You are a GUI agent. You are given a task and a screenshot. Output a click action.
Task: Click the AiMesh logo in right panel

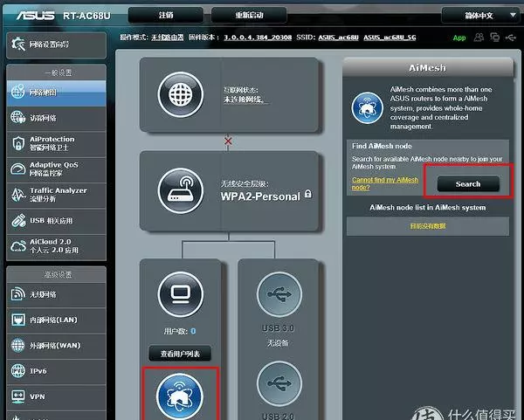point(368,108)
